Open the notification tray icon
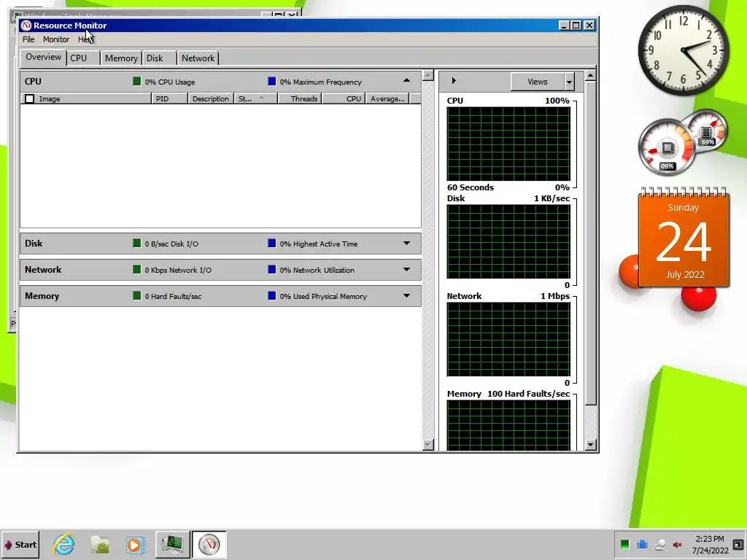The width and height of the screenshot is (747, 560). tap(738, 544)
